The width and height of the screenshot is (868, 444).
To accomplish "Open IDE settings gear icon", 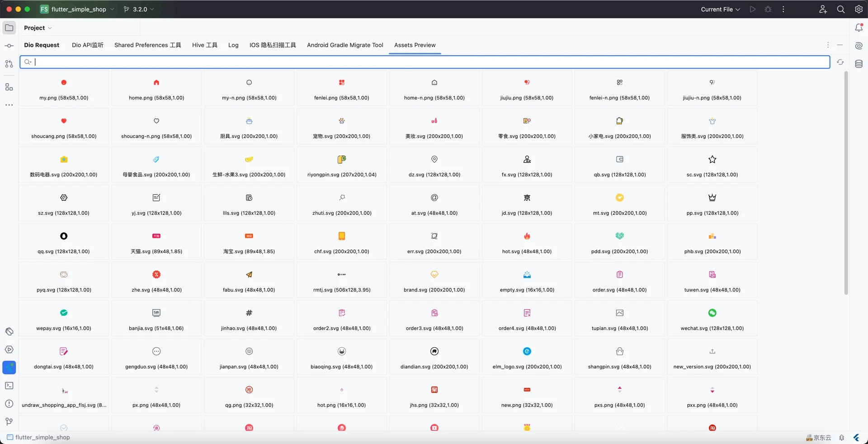I will pyautogui.click(x=859, y=9).
